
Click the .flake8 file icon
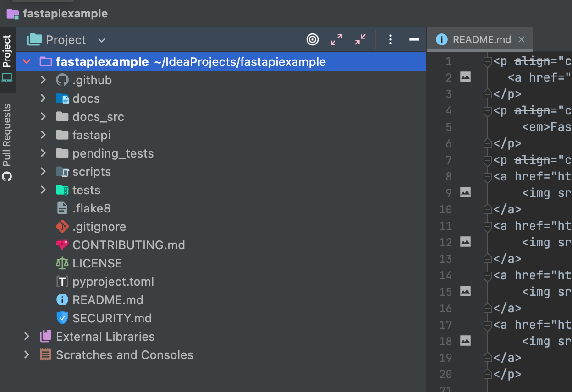pyautogui.click(x=62, y=208)
